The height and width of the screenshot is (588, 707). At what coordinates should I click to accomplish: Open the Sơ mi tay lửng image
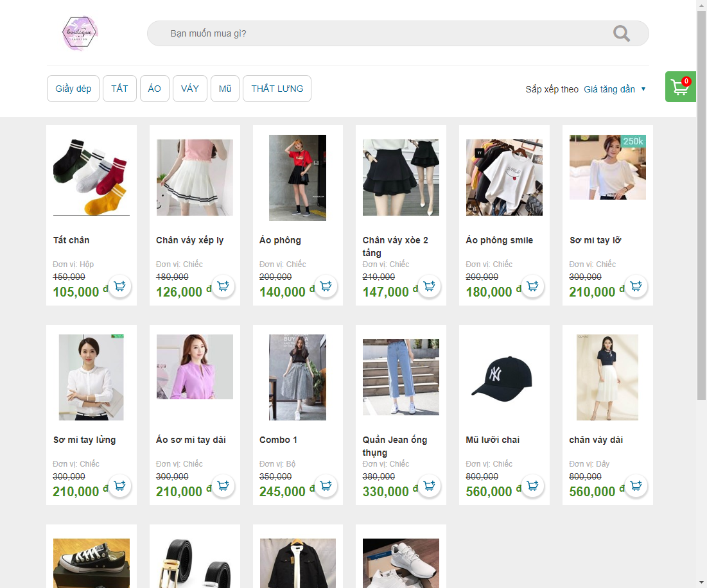click(91, 377)
